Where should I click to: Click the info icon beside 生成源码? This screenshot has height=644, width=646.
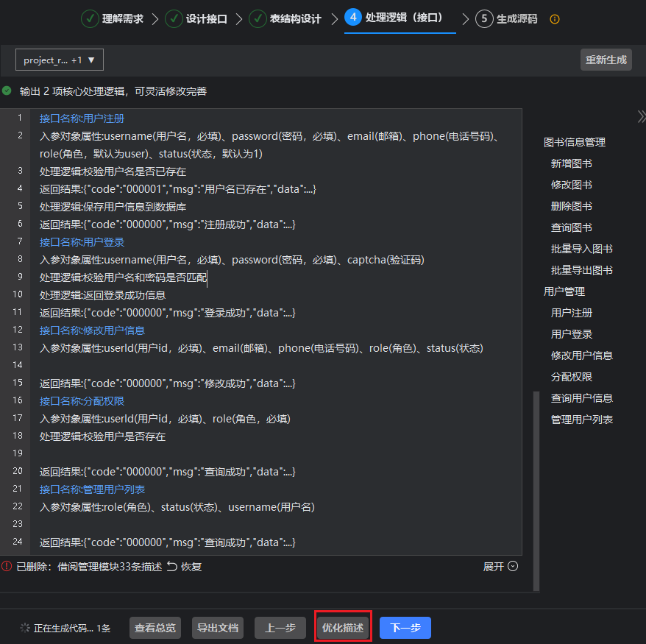click(x=555, y=19)
